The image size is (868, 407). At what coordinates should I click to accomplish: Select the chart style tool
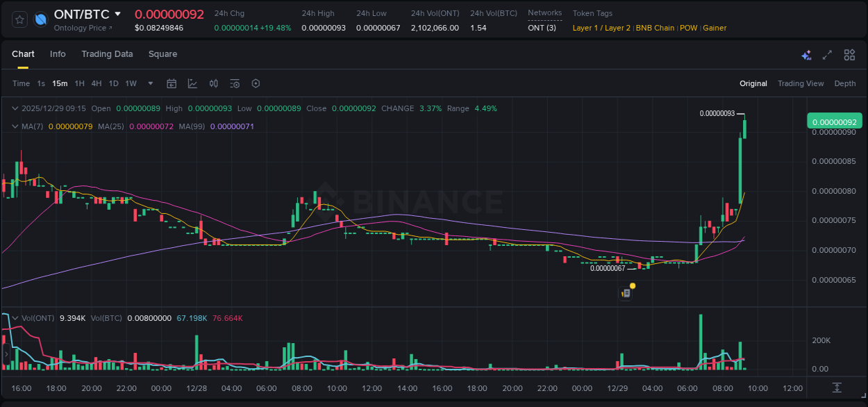[x=192, y=83]
